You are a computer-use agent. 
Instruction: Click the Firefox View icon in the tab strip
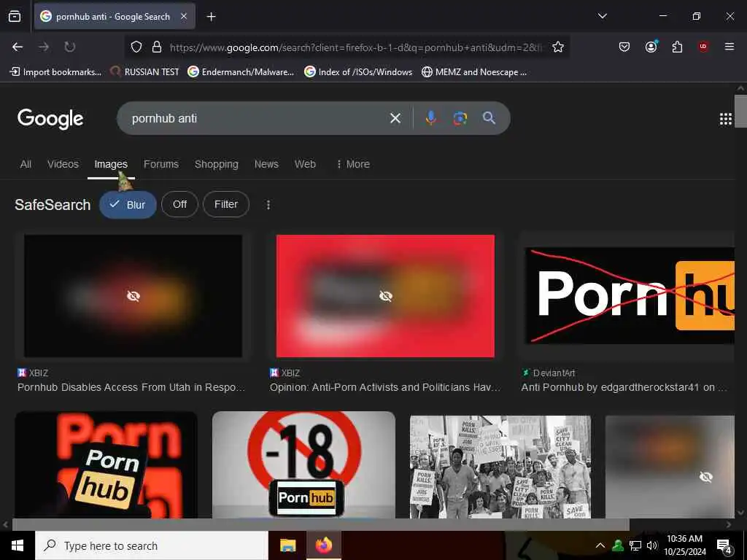click(x=15, y=16)
